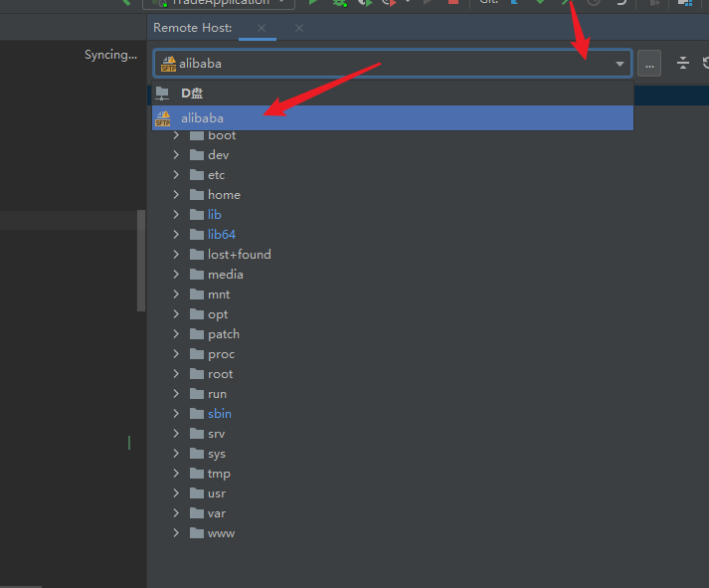The width and height of the screenshot is (709, 588).
Task: Select the blue lib folder name
Action: coord(215,215)
